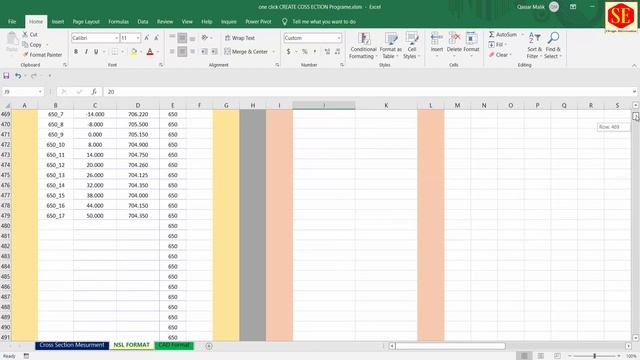Screen dimensions: 640x360
Task: Click the Redo arrow icon
Action: pyautogui.click(x=34, y=76)
